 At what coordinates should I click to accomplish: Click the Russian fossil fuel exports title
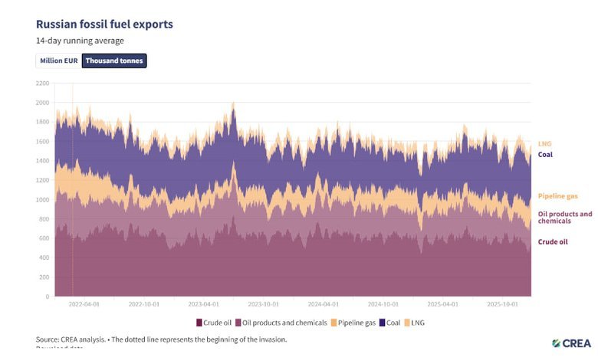(104, 24)
